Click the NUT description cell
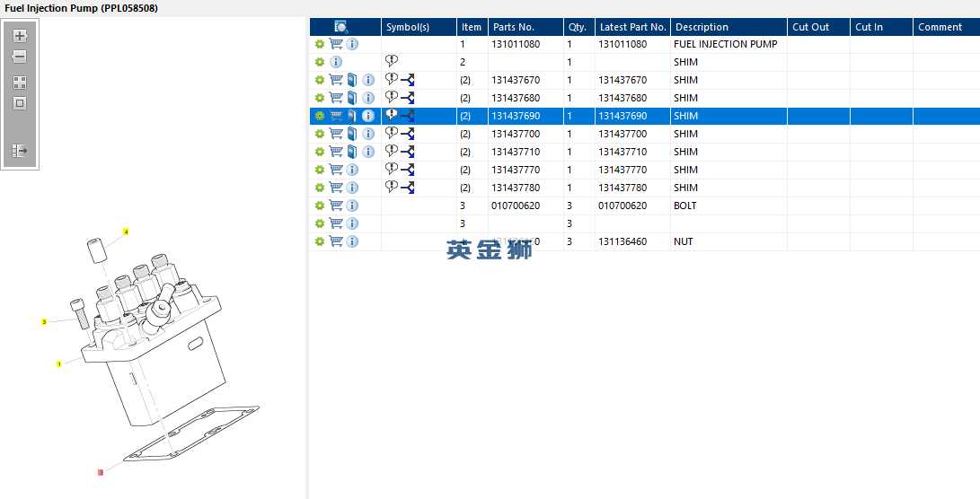Image resolution: width=980 pixels, height=499 pixels. 728,241
